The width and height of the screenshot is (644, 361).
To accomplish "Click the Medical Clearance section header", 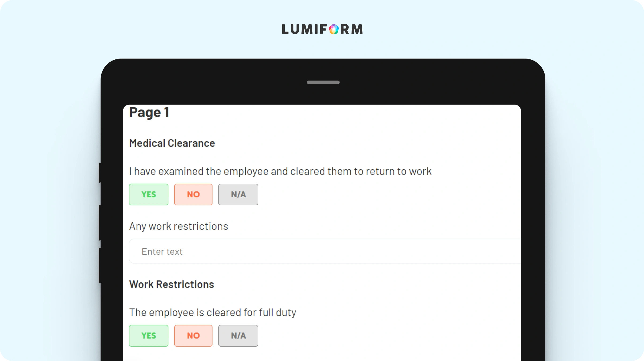I will coord(172,143).
